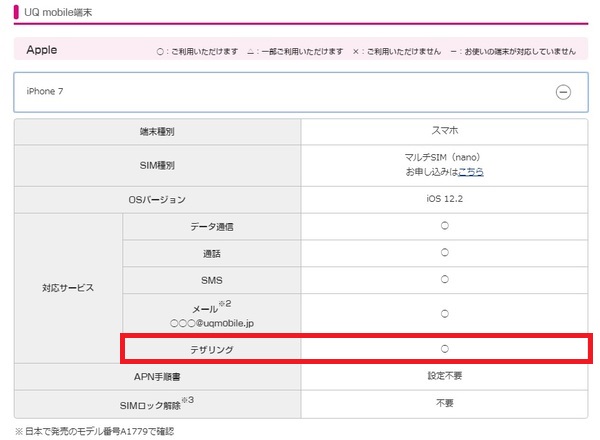Screen dimensions: 600x440
Task: Click the ○:ご利用いただけます legend entry
Action: (197, 51)
